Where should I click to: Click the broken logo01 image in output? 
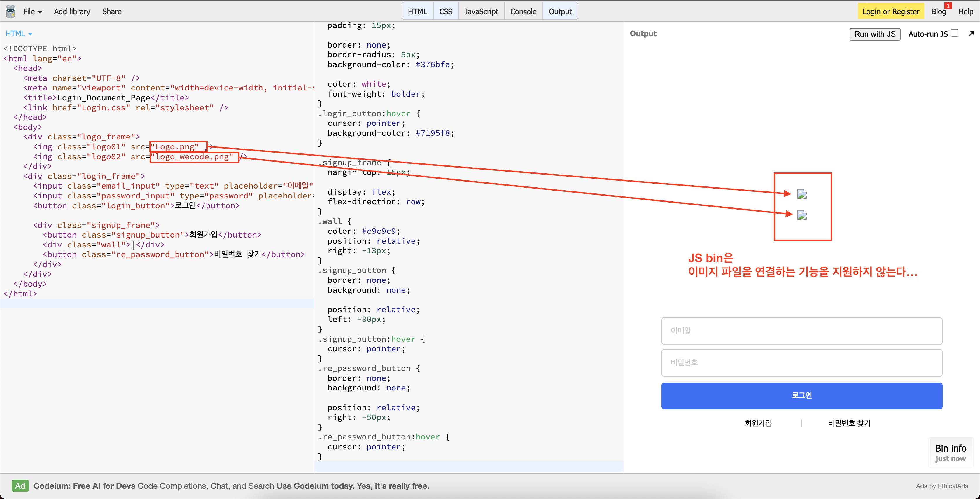click(x=802, y=195)
